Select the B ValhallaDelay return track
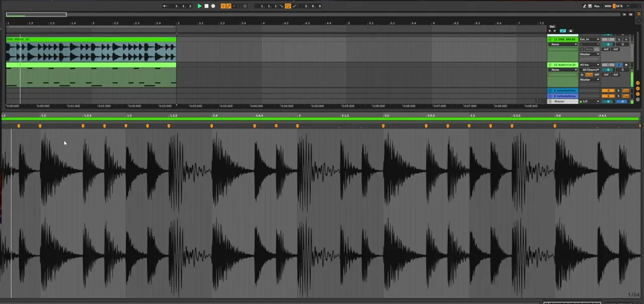This screenshot has height=304, width=644. click(562, 96)
